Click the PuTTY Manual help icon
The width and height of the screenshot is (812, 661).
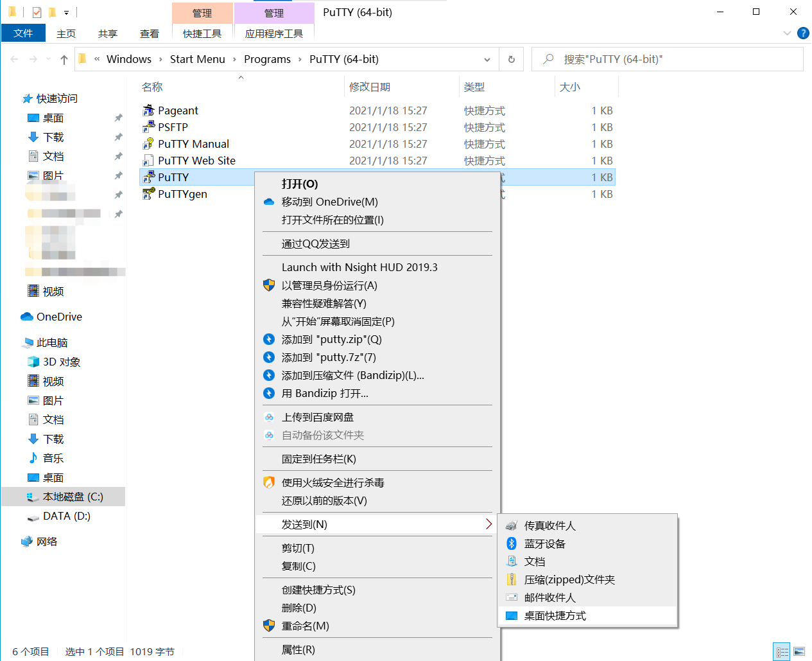pyautogui.click(x=148, y=144)
